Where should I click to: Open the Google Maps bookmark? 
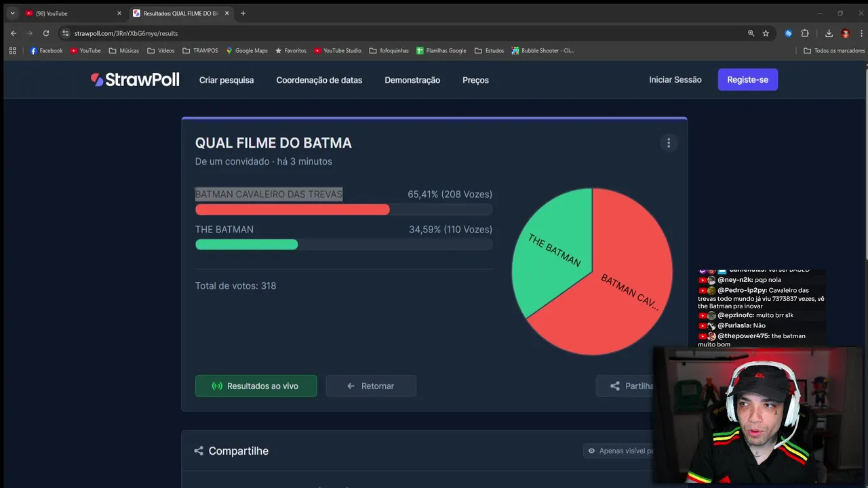247,51
